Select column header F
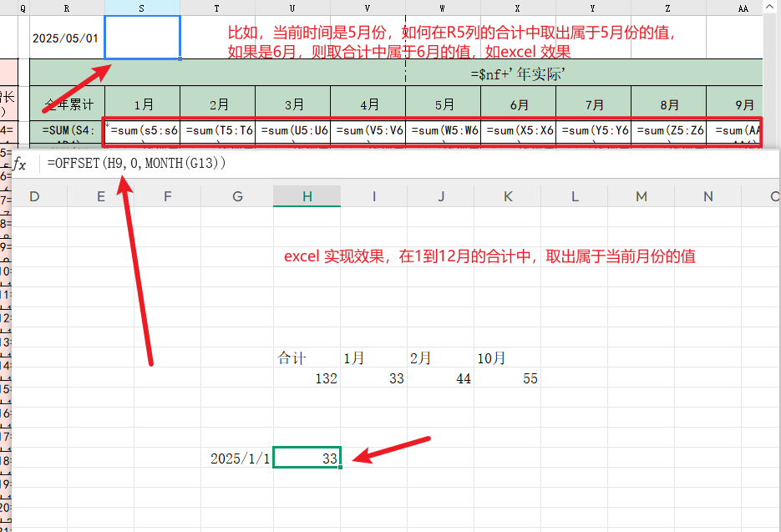Screen dimensions: 781x532 coord(167,196)
